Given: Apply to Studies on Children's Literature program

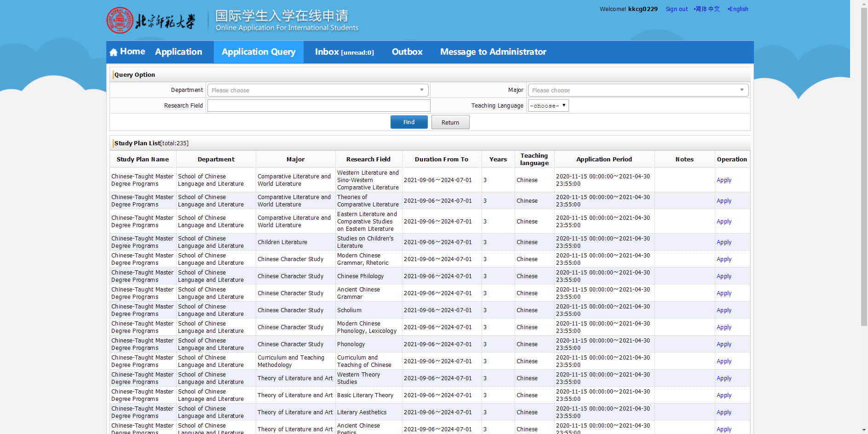Looking at the screenshot, I should [x=724, y=242].
